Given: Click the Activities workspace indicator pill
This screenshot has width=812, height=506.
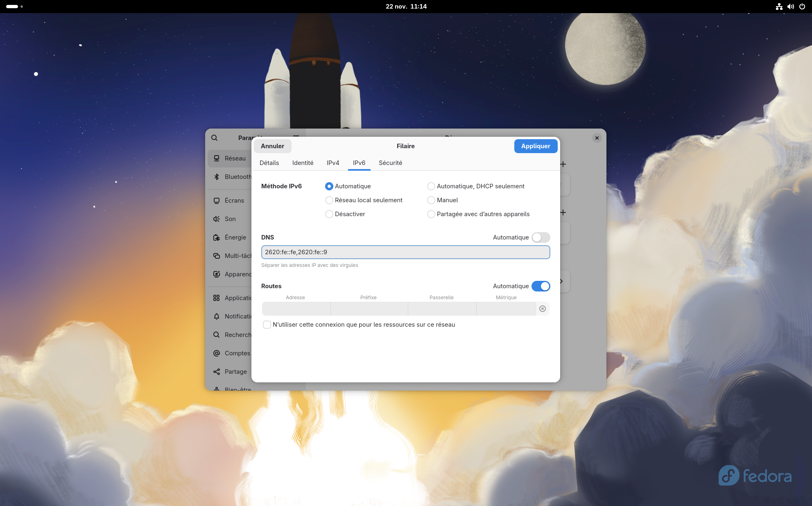Looking at the screenshot, I should coord(12,7).
